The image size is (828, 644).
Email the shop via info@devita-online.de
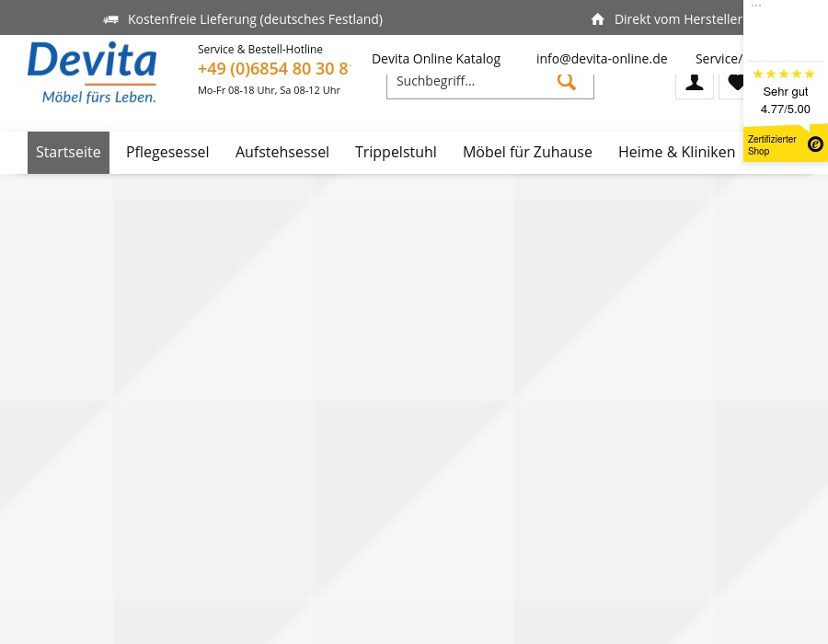click(602, 58)
